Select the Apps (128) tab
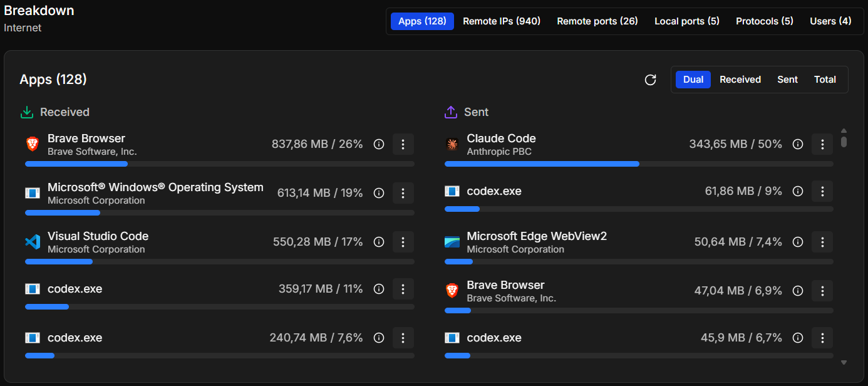 (x=422, y=21)
